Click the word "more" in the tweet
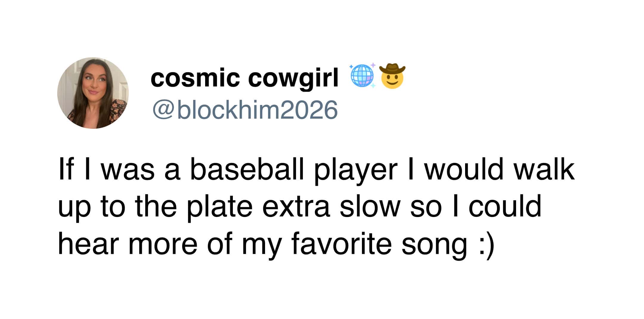This screenshot has height=319, width=644. coord(163,245)
